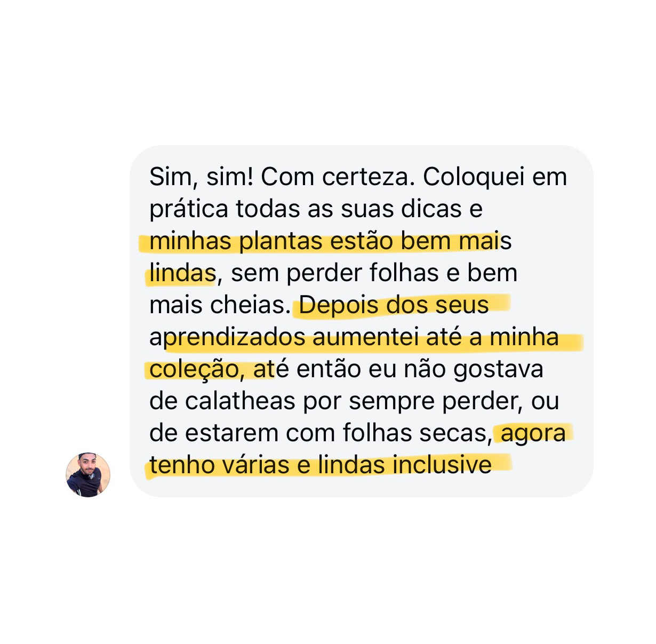Click the words "Coloquei em" in first line
This screenshot has width=656, height=644.
point(495,178)
